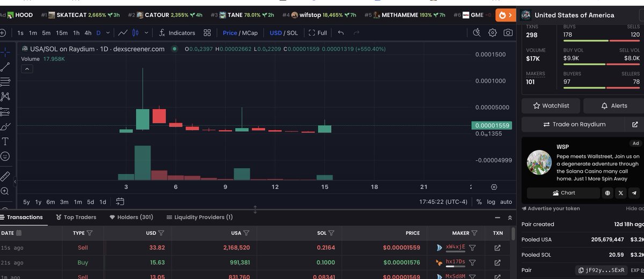644x279 pixels.
Task: Click Trade on Raydium button
Action: 574,124
